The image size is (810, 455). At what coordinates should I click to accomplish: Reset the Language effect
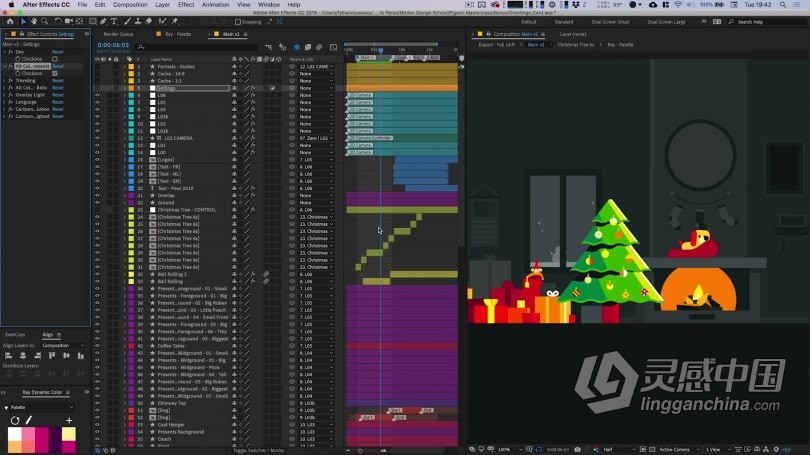(58, 102)
